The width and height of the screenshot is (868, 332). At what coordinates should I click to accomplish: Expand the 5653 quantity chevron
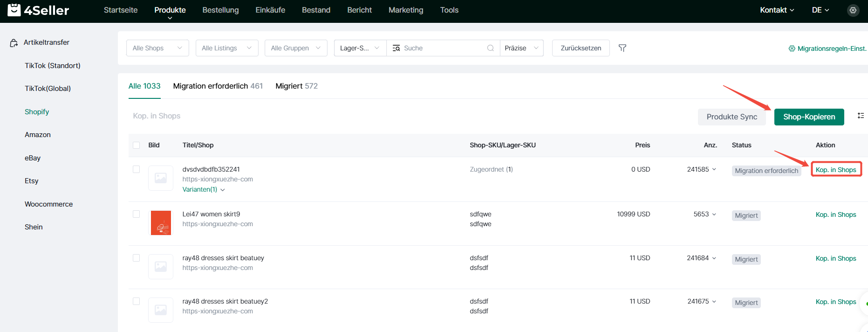pos(714,214)
